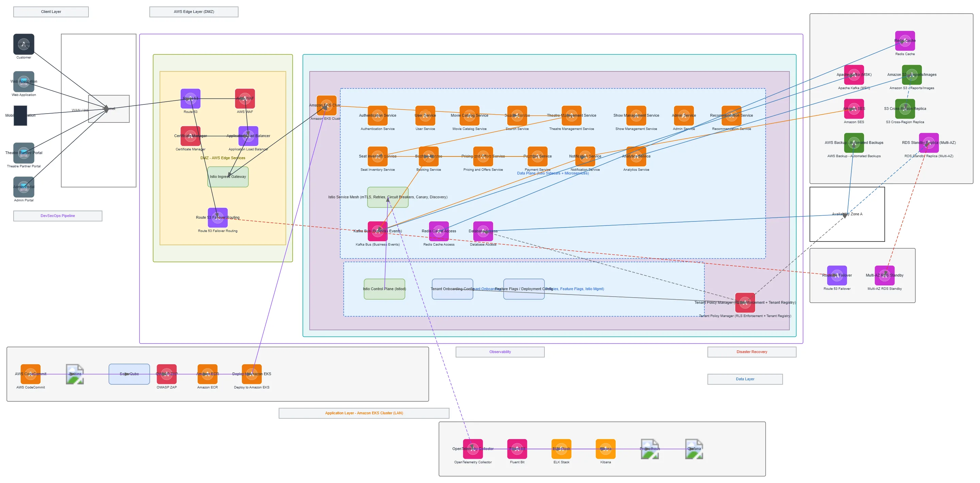Select the RDS Standby Replica (Multi-AZ) icon
The width and height of the screenshot is (980, 483).
(x=929, y=143)
